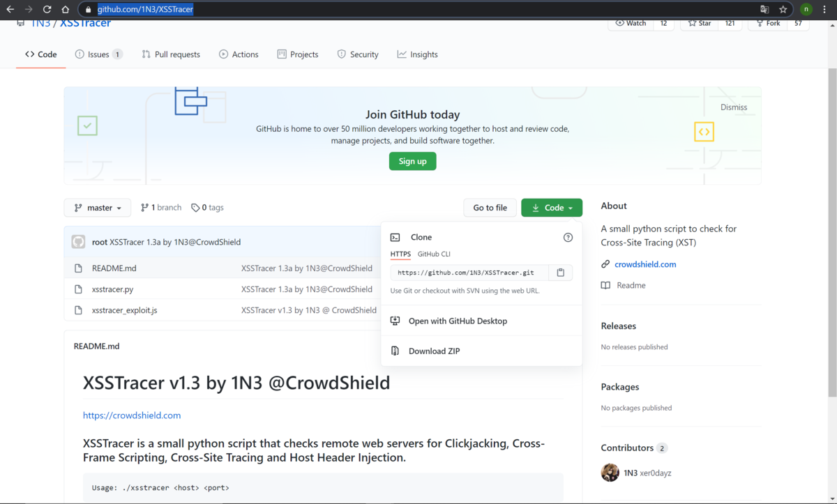The width and height of the screenshot is (837, 504).
Task: Open the xsstracer.py file link
Action: click(113, 289)
